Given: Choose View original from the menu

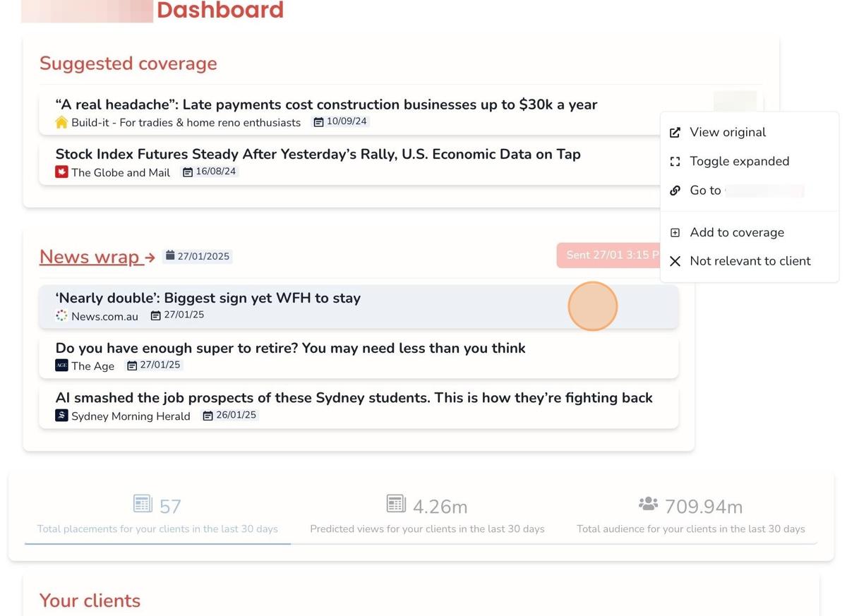Looking at the screenshot, I should coord(728,132).
